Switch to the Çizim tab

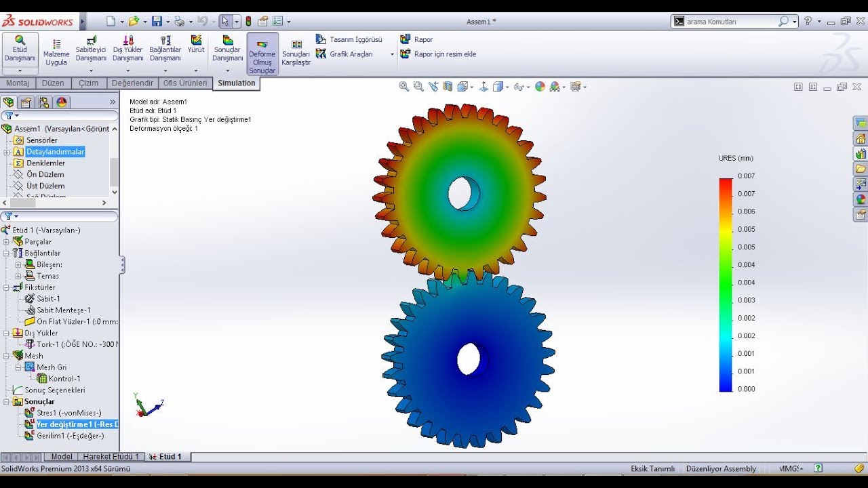88,83
